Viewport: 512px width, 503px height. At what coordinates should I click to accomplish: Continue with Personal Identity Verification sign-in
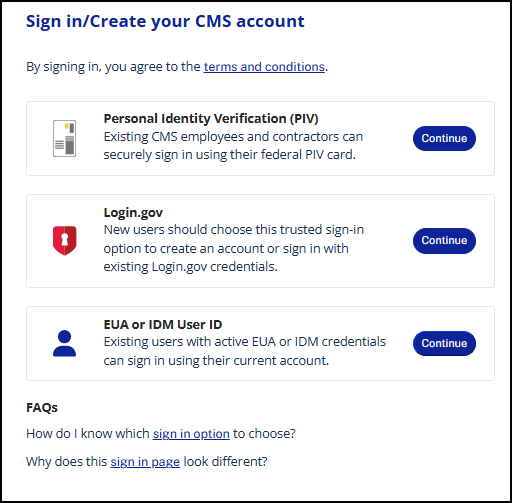(444, 138)
